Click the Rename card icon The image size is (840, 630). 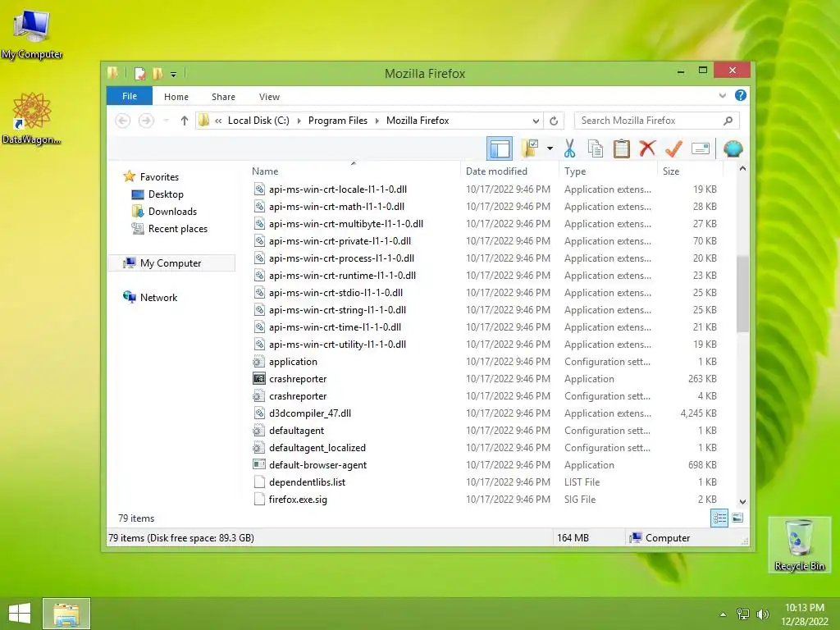pos(701,149)
